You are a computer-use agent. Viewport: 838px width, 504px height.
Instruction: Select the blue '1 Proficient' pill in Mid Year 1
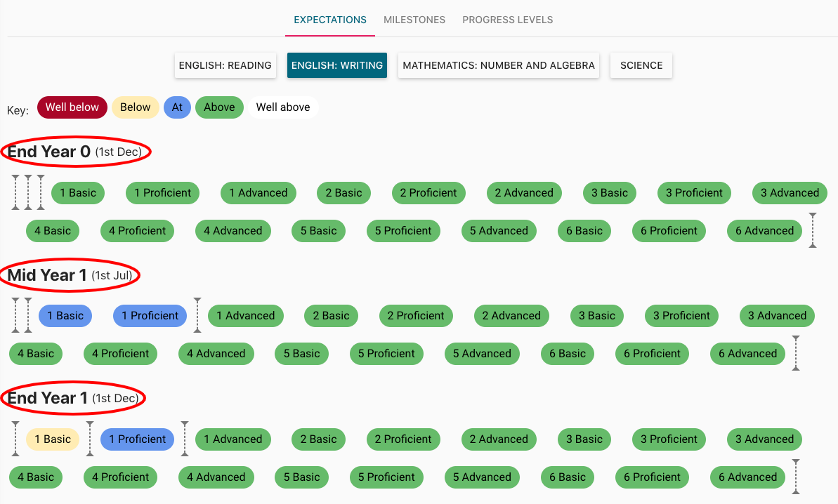tap(150, 315)
